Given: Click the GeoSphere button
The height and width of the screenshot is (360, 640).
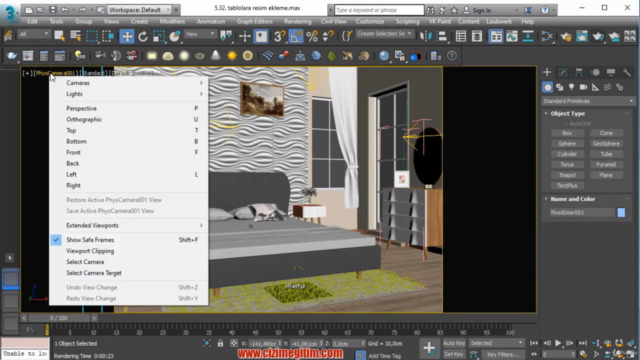Looking at the screenshot, I should click(x=606, y=144).
